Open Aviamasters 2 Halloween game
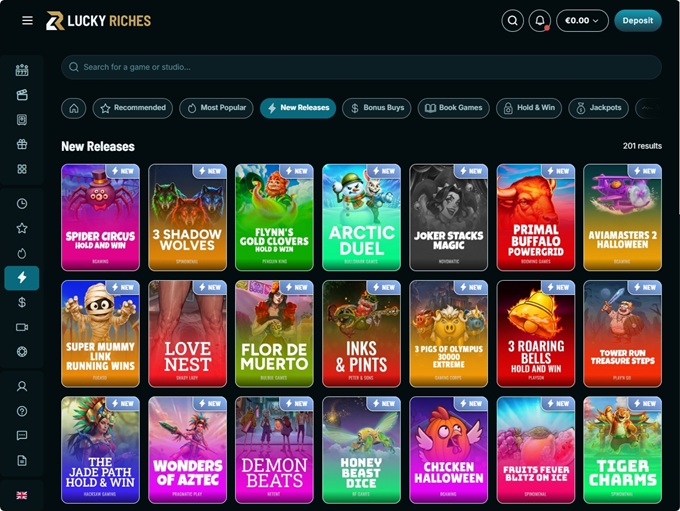 click(622, 217)
